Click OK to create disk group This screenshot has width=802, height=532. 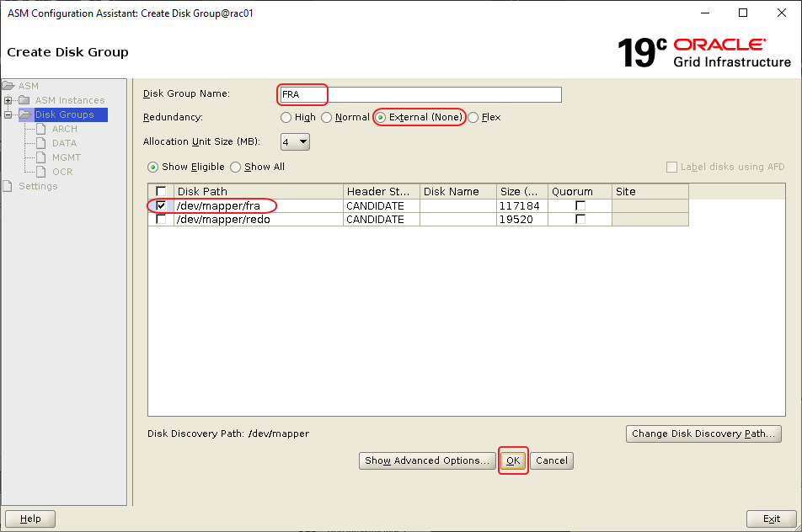click(x=513, y=460)
